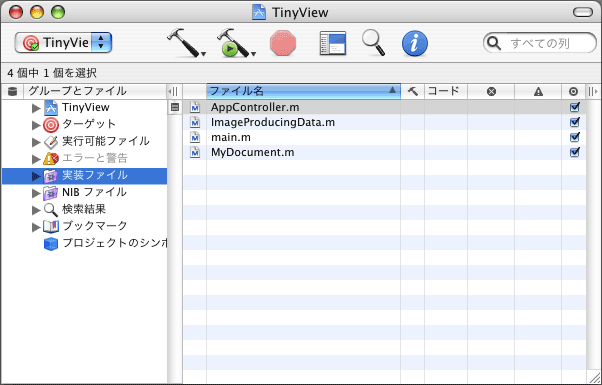Click the search magnifier in search field
The image size is (602, 385).
494,43
